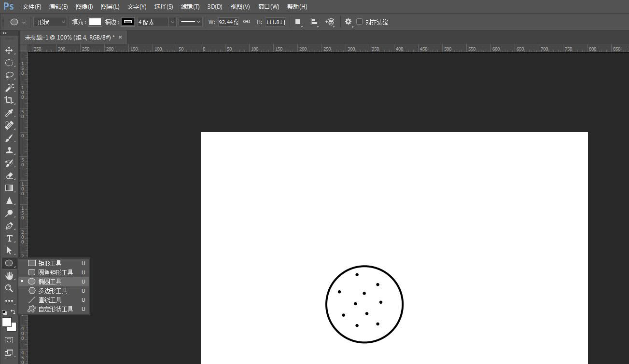Screen dimensions: 629x364
Task: Open the 滤镜(T) menu
Action: (190, 7)
